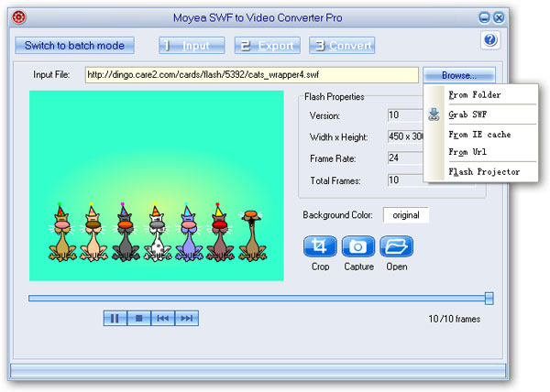Screen dimensions: 550x392
Task: Go to step 2 Export tab
Action: point(268,46)
